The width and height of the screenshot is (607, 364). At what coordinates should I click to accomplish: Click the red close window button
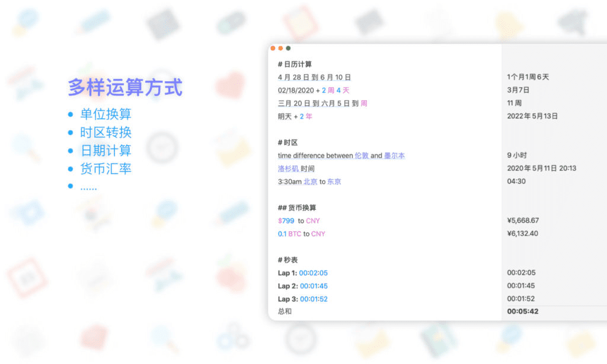(x=273, y=48)
